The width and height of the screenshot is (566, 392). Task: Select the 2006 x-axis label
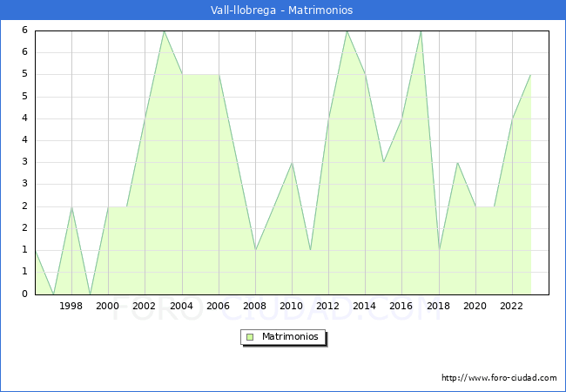218,306
